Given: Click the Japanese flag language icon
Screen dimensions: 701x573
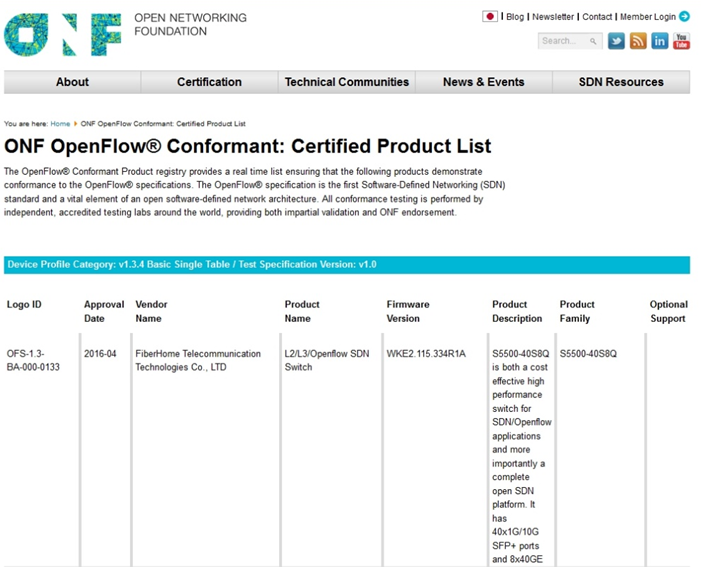Looking at the screenshot, I should [x=490, y=17].
